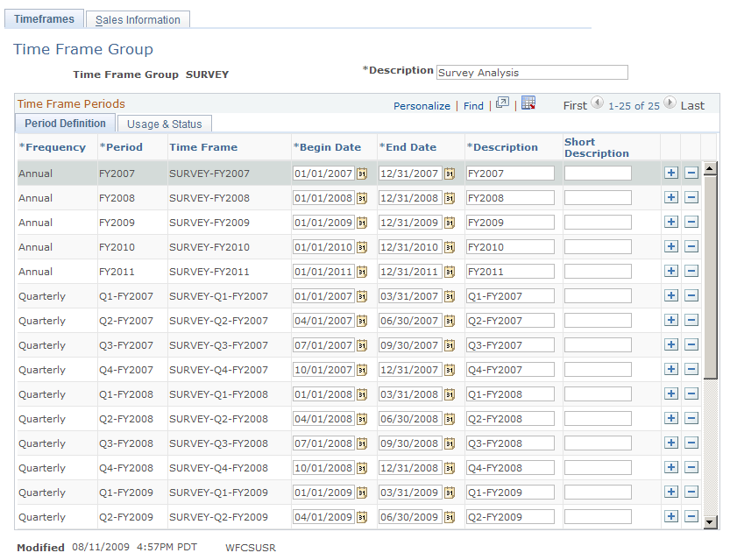
Task: Select the Period Definition tab
Action: click(65, 124)
